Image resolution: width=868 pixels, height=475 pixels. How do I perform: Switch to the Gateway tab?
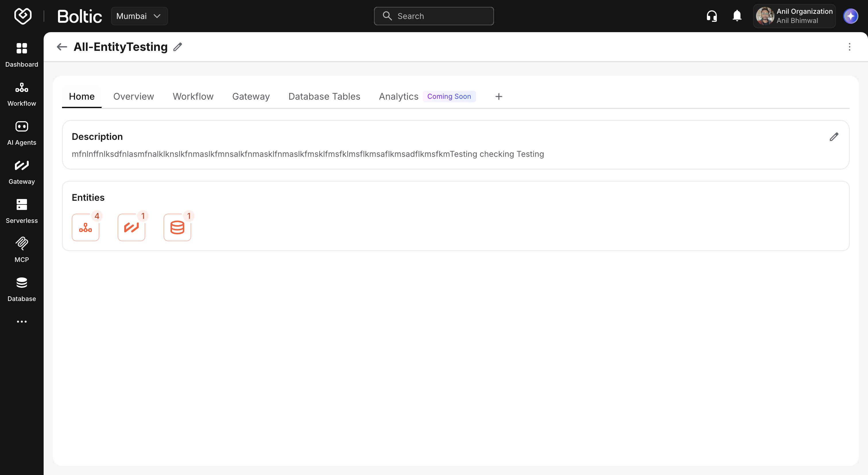click(251, 96)
